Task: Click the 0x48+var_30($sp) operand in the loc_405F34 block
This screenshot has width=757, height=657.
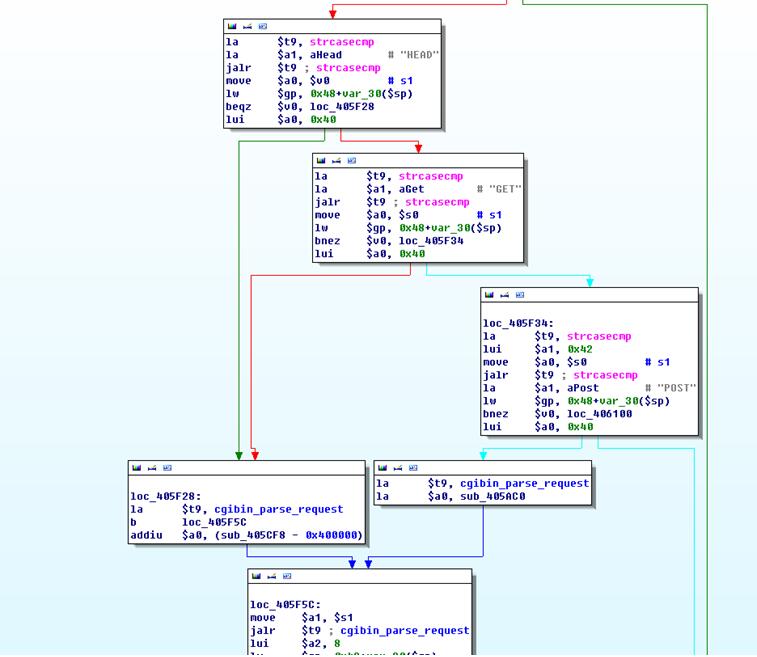Action: point(618,401)
